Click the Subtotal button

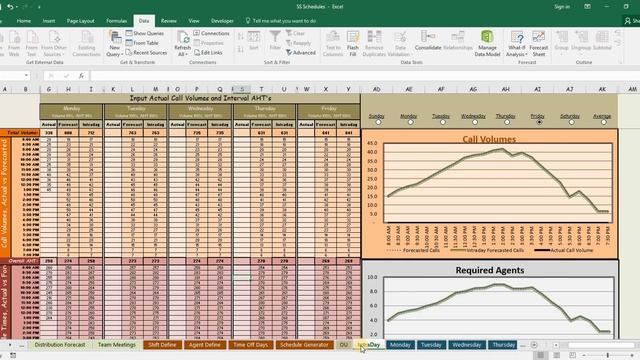[602, 41]
